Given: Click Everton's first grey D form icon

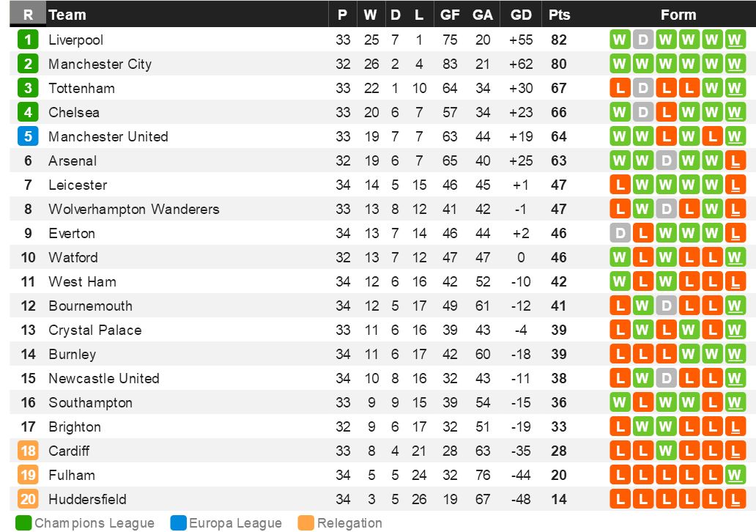Looking at the screenshot, I should point(620,233).
